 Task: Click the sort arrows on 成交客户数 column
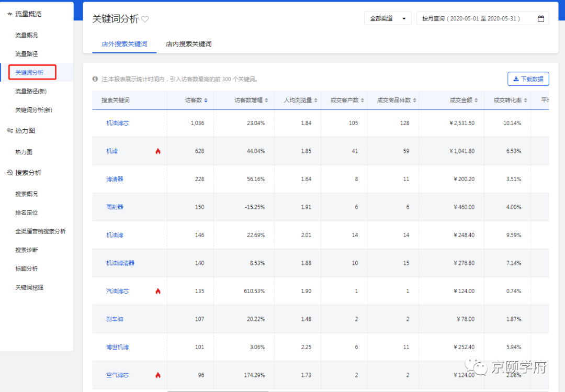pyautogui.click(x=362, y=100)
